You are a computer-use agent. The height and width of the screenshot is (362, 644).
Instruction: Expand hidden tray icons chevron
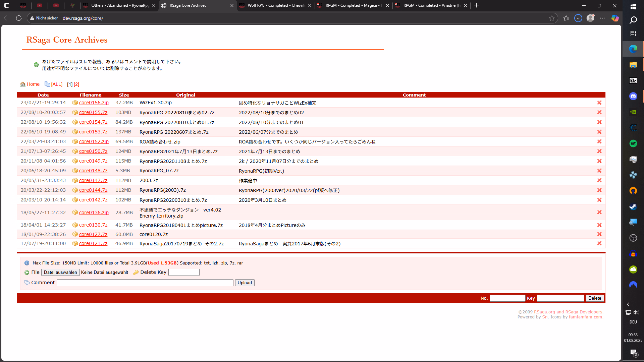628,304
